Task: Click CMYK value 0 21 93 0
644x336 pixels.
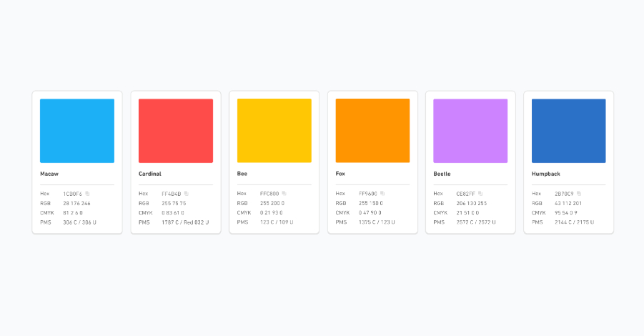Action: pos(272,213)
